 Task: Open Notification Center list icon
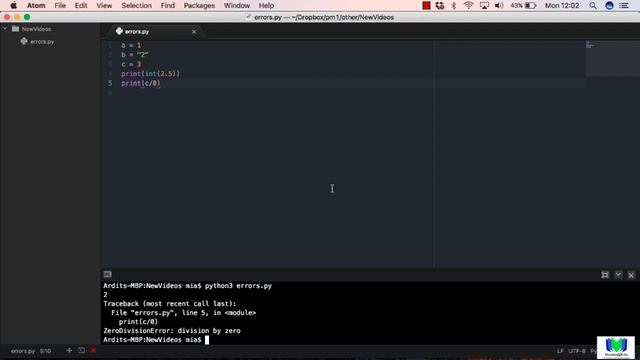click(x=624, y=5)
